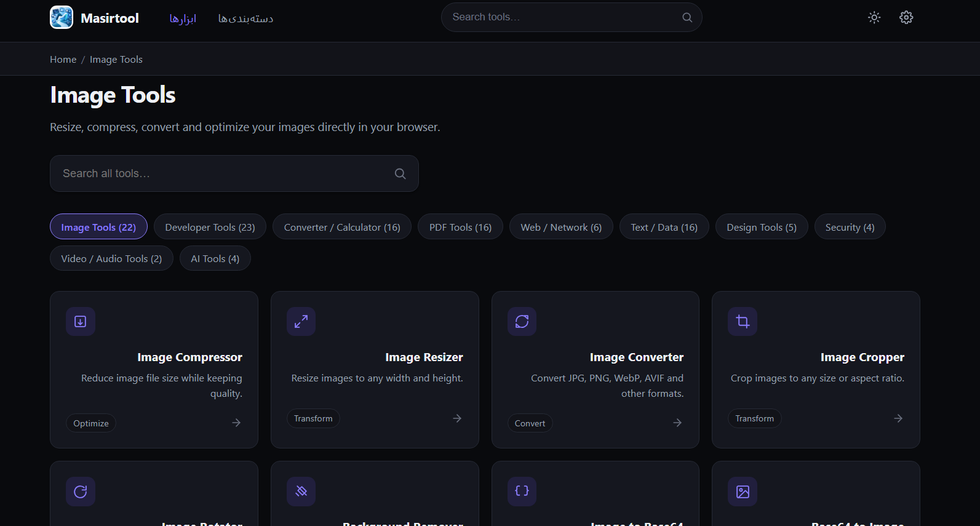The width and height of the screenshot is (980, 526).
Task: Click the Transform tag on Image Resizer
Action: point(313,418)
